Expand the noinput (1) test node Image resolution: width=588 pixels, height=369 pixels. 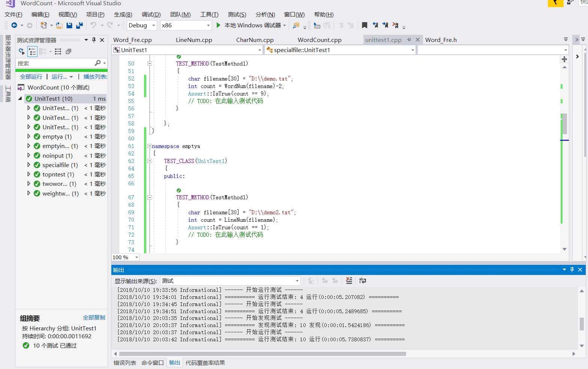pos(28,155)
